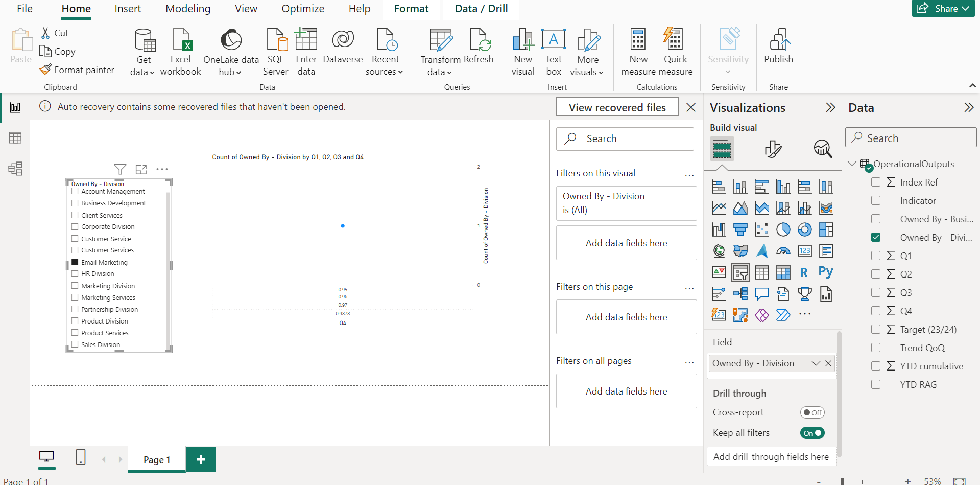Add R script visual
Screen dimensions: 980x485
coord(804,272)
